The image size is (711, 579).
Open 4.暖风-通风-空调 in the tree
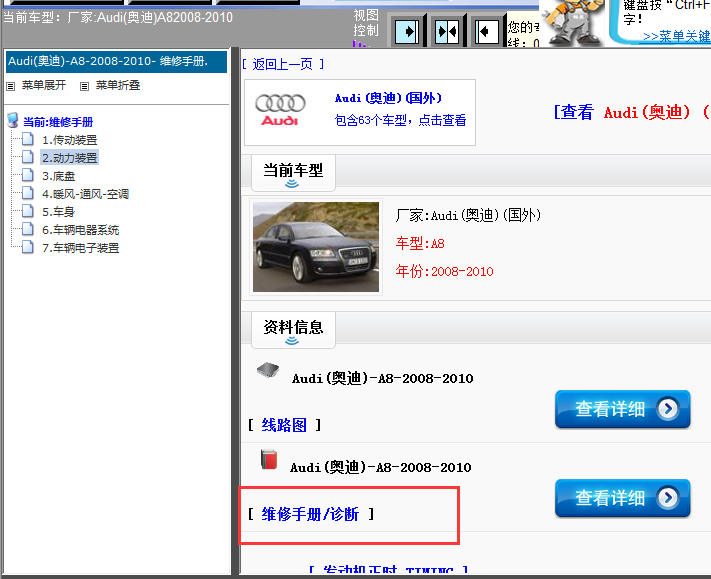tap(85, 194)
